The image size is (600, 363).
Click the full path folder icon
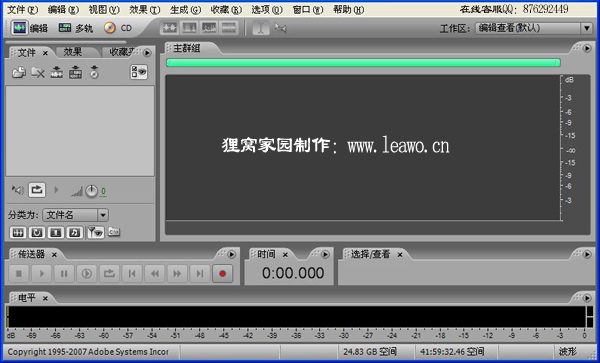coord(114,231)
